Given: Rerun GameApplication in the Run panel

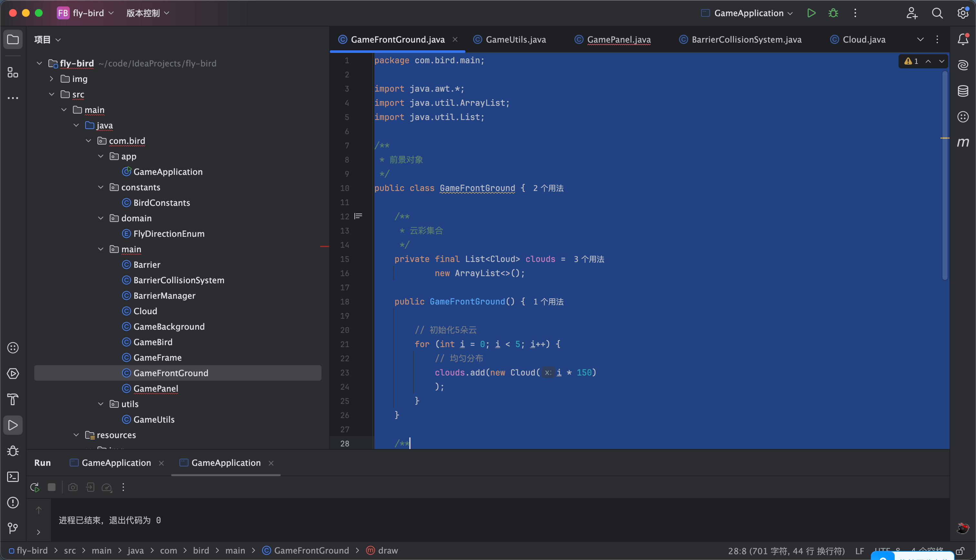Looking at the screenshot, I should [35, 487].
